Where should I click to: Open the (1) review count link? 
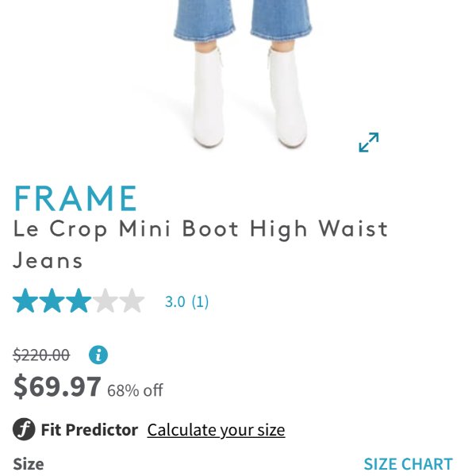(200, 301)
